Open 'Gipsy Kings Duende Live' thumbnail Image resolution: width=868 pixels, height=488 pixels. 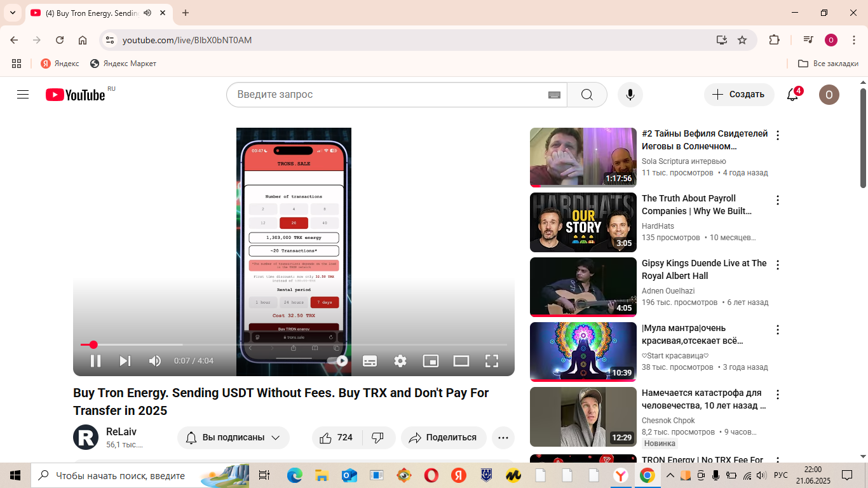[583, 287]
